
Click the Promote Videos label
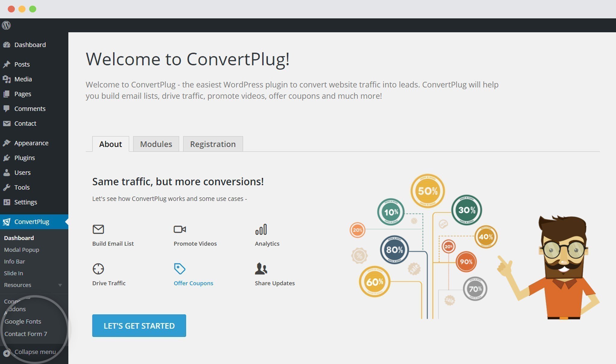(195, 244)
